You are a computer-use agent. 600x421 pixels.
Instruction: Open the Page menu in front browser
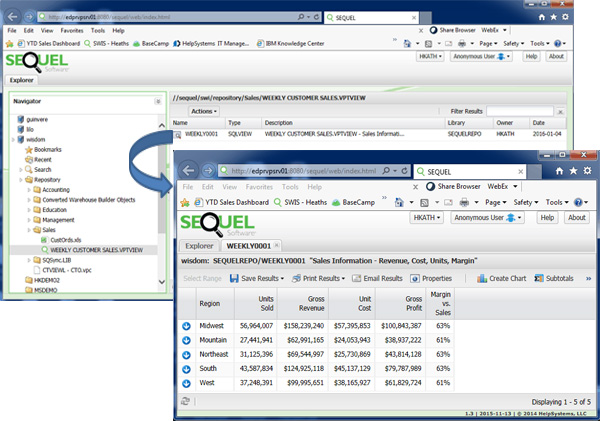tap(496, 202)
